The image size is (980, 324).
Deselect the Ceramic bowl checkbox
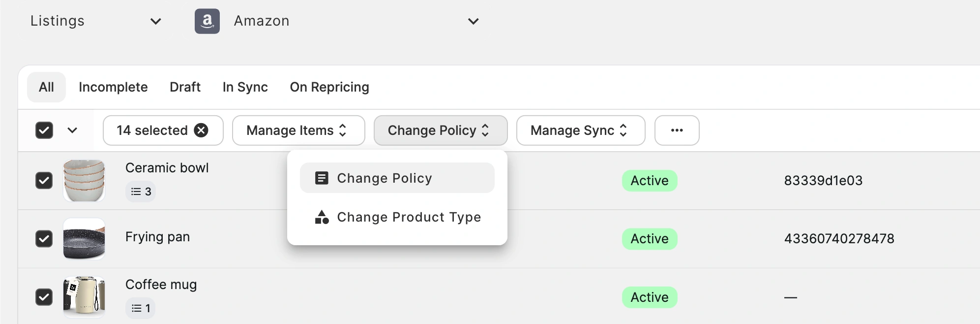(x=44, y=181)
